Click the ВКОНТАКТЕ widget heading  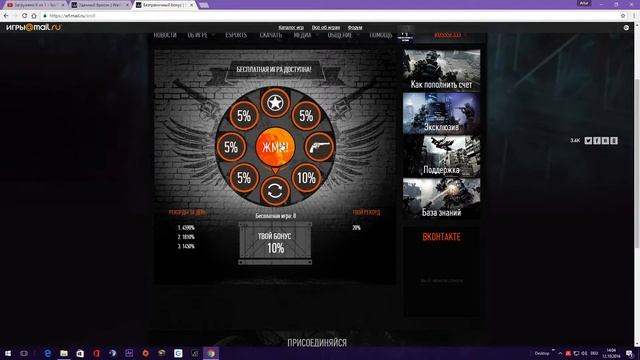(441, 237)
